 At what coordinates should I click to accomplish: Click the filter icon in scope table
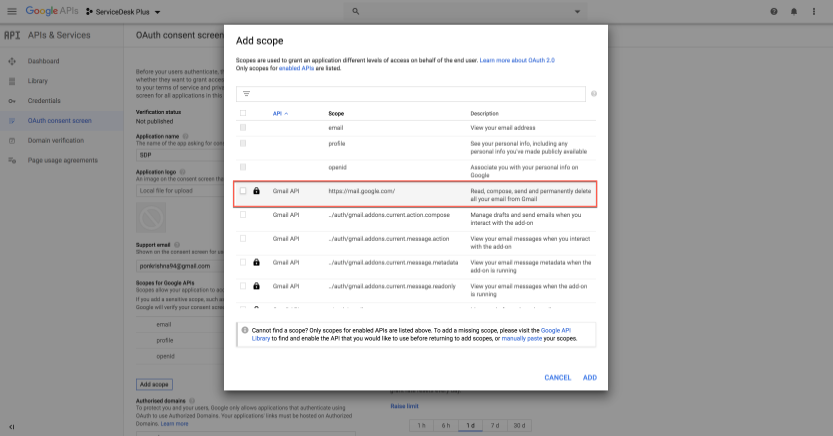point(246,93)
